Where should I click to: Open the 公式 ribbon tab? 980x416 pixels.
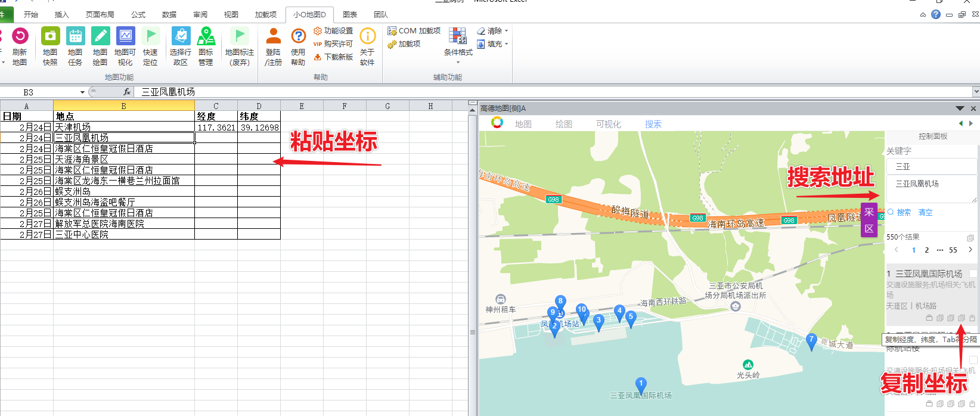tap(138, 14)
